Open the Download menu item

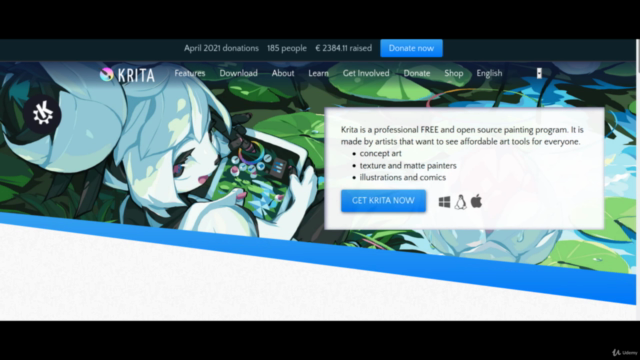pos(238,73)
